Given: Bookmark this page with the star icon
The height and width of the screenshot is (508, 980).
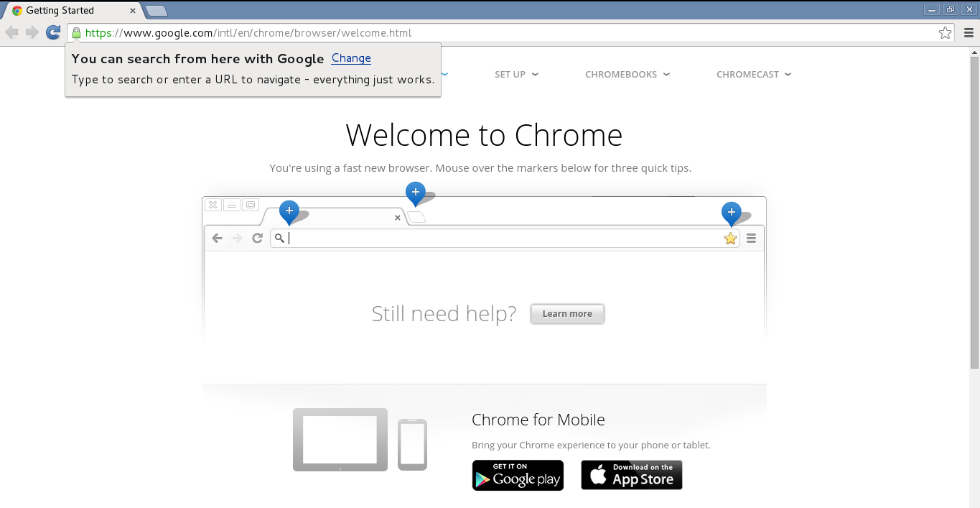Looking at the screenshot, I should coord(945,33).
